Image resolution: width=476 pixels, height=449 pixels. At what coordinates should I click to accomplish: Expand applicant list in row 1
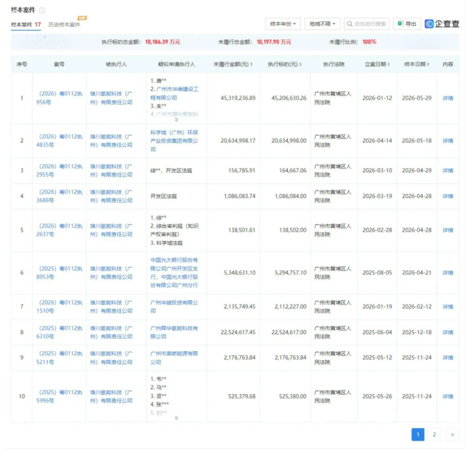[176, 120]
